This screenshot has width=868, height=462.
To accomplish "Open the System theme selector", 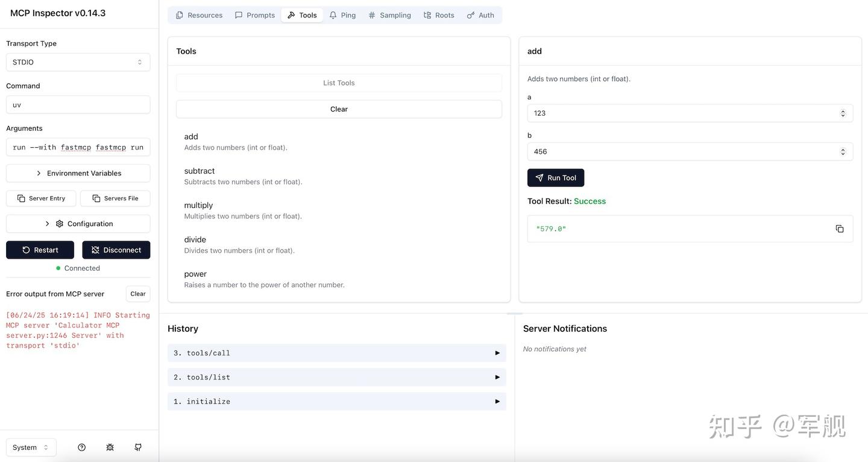I will click(x=31, y=448).
